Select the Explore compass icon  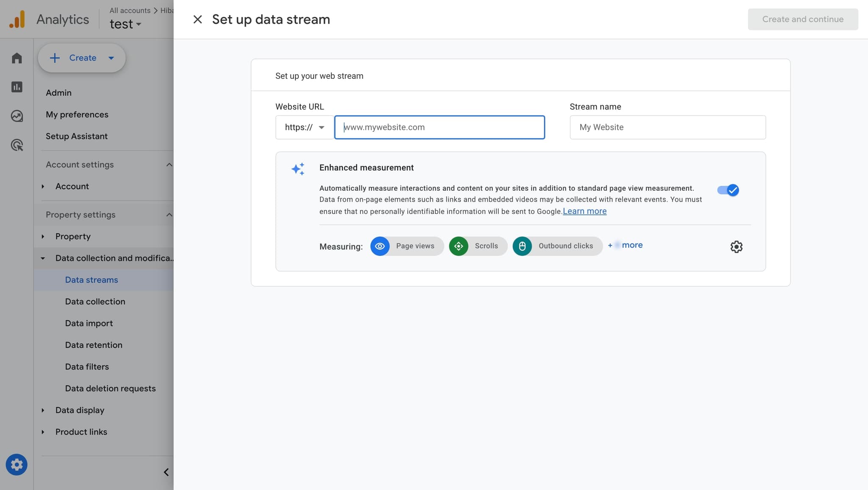[17, 116]
